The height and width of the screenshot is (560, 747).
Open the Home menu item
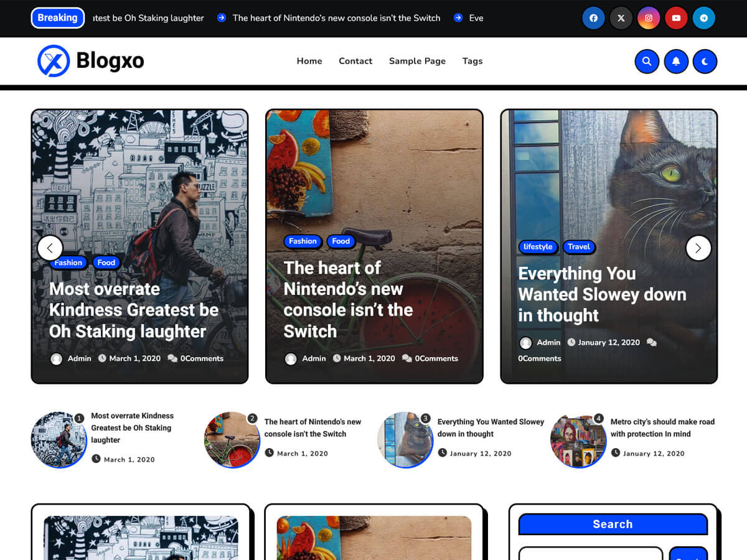(309, 61)
